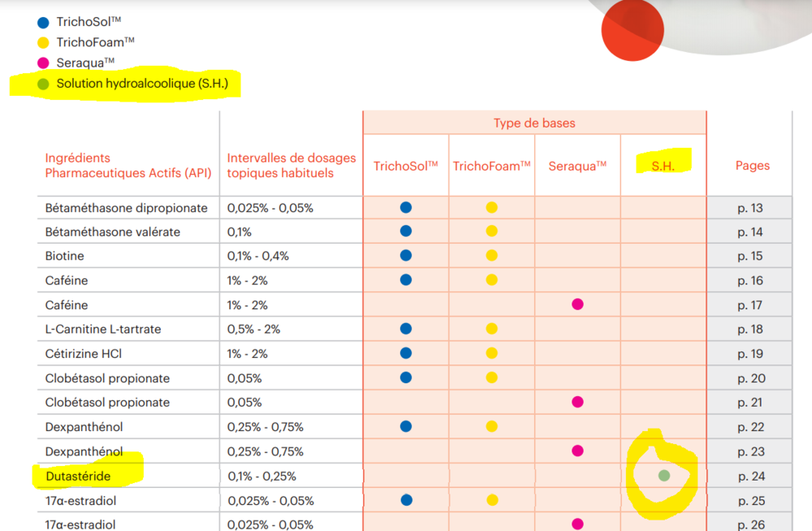Click the highlighted Dutastéride ingredient name
Viewport: 812px width, 531px height.
click(x=78, y=476)
